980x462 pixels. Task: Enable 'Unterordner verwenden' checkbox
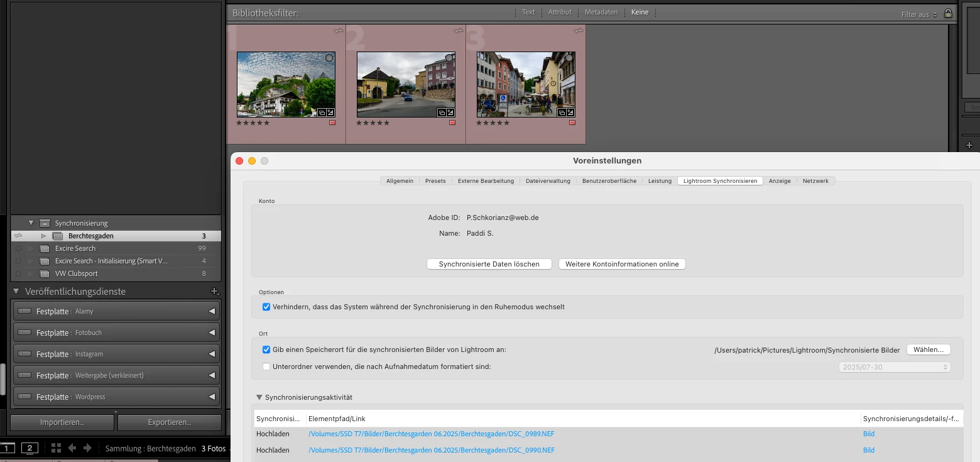coord(266,366)
